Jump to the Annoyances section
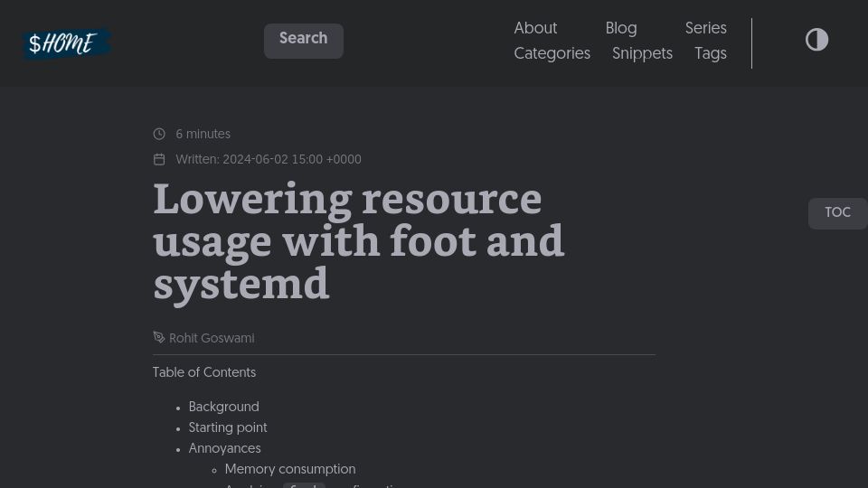868x488 pixels. click(x=225, y=448)
